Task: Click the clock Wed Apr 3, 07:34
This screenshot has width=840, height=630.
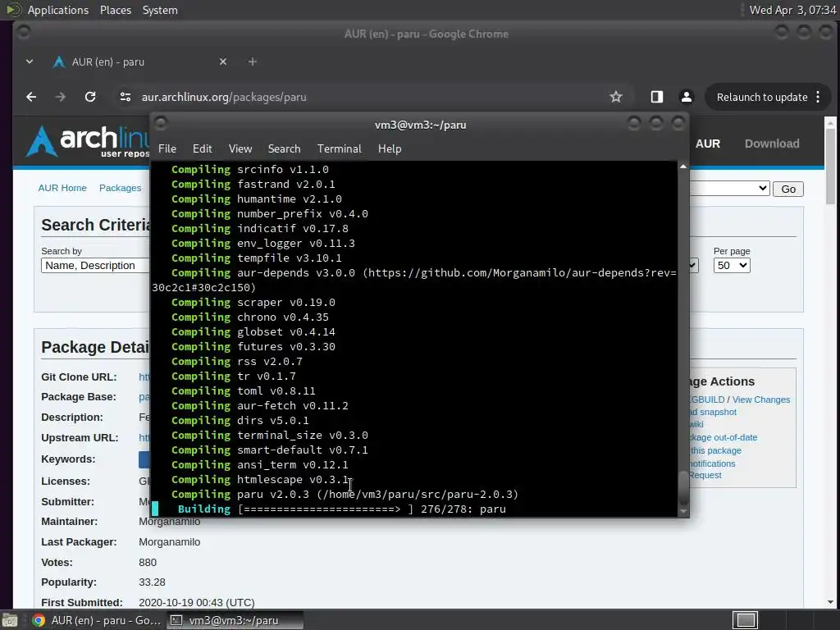Action: [x=792, y=10]
